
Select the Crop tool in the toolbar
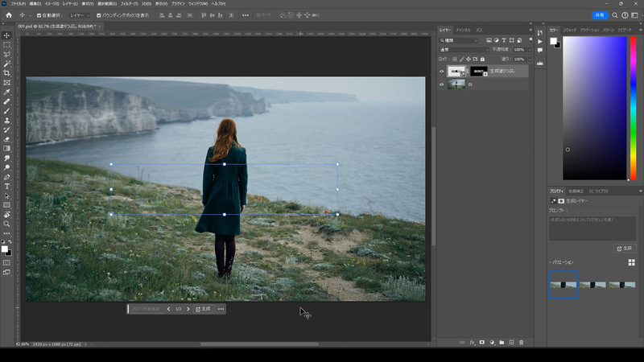(7, 73)
